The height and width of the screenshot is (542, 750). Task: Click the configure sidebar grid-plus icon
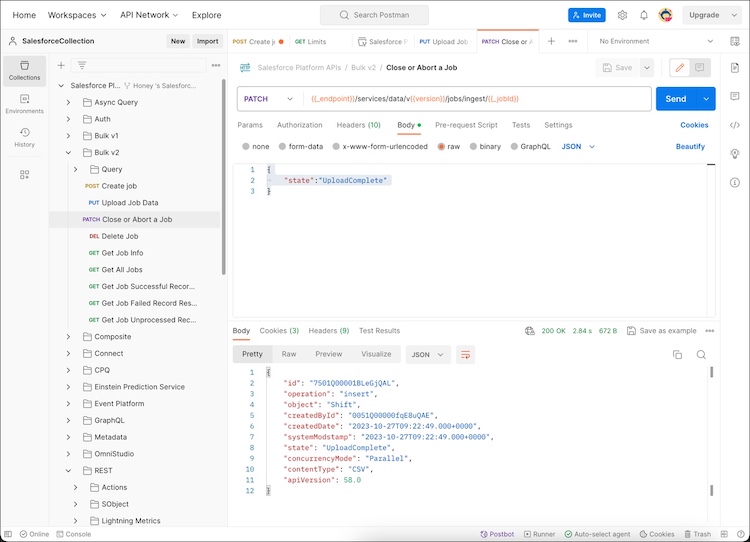tap(24, 175)
